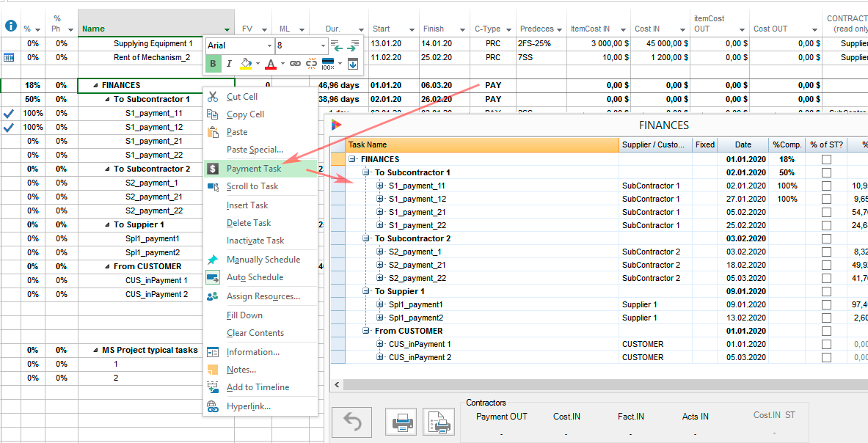Click the yellow fill background color bucket
This screenshot has height=443, width=868.
(247, 64)
